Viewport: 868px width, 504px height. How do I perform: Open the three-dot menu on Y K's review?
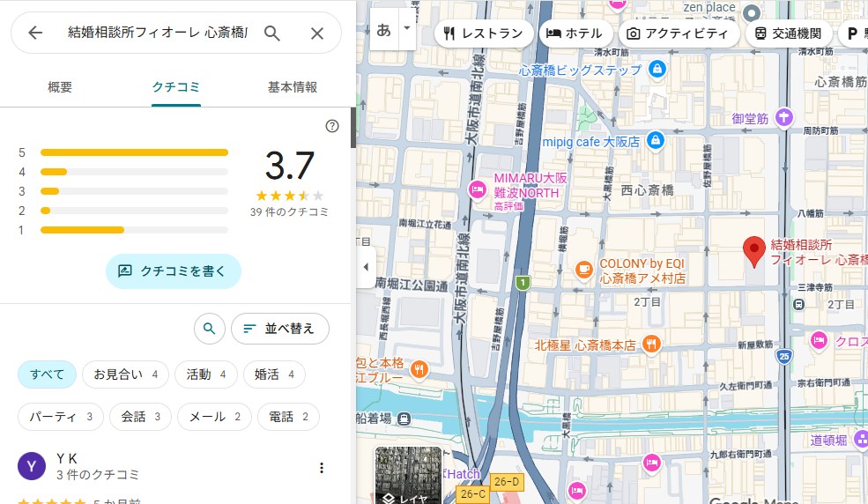pos(322,467)
